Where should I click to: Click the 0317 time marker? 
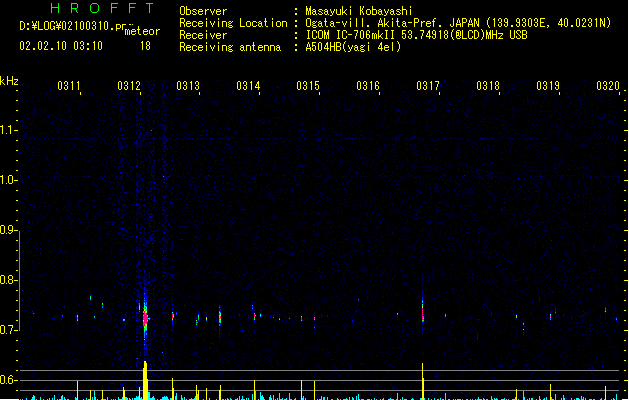click(x=428, y=85)
